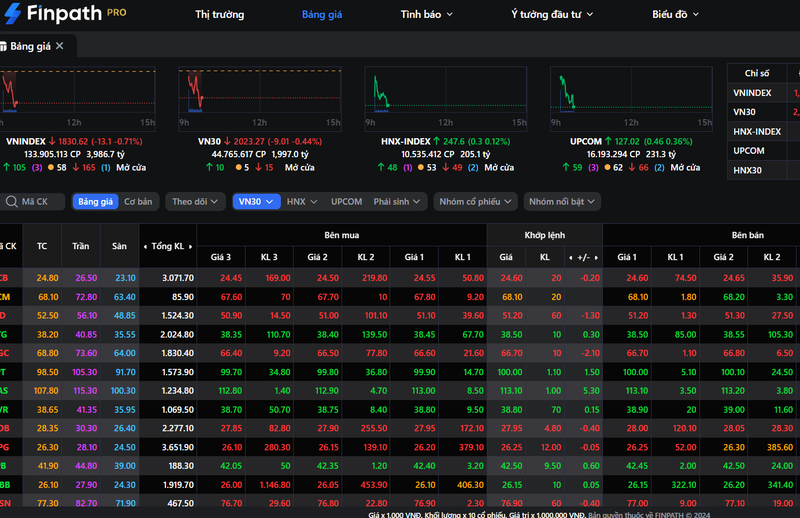
Task: Click the Bảng giá tab board icon
Action: [x=3, y=46]
